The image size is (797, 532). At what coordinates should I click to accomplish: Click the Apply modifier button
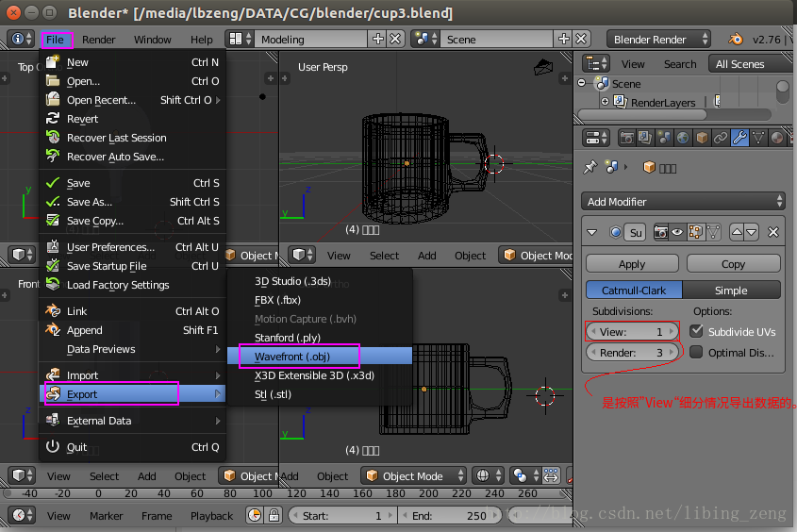point(632,264)
